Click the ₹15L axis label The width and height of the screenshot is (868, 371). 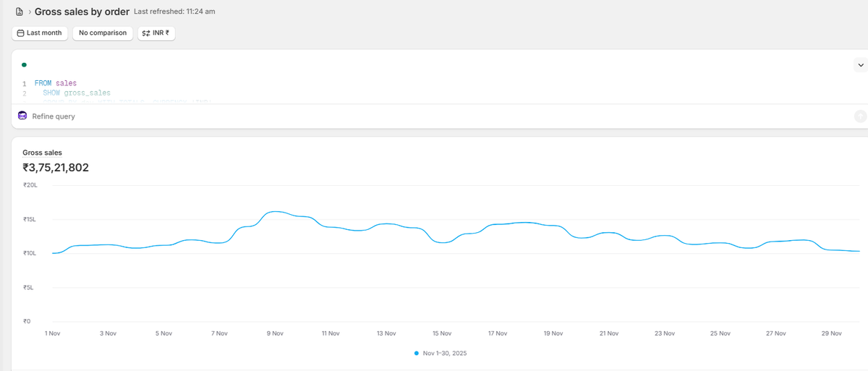[x=30, y=219]
